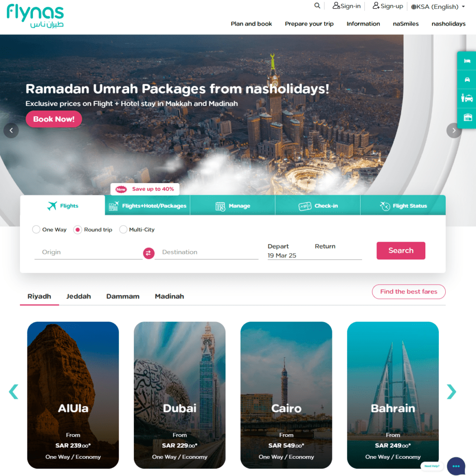Viewport: 476px width, 476px height.
Task: Switch to the Flights booking tab
Action: 63,205
